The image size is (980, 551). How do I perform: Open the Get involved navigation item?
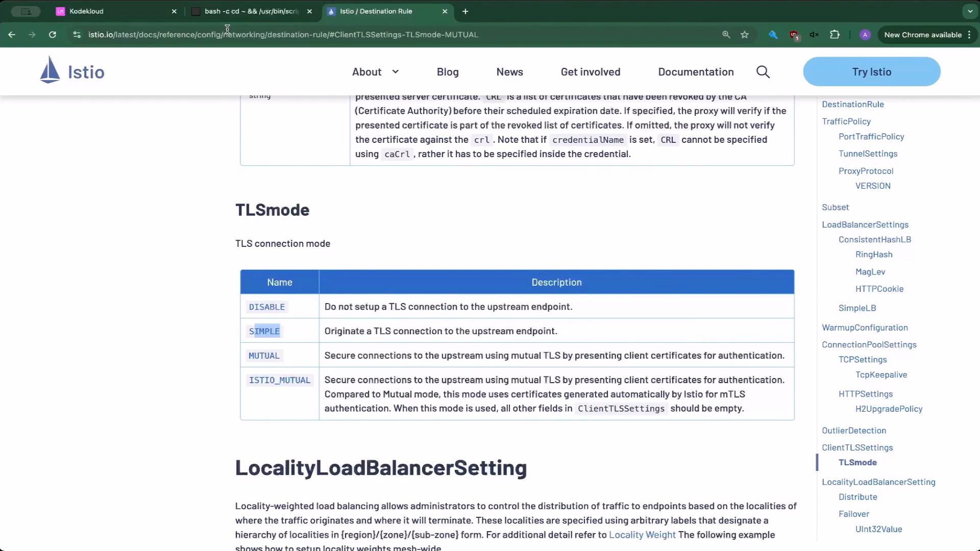tap(591, 72)
